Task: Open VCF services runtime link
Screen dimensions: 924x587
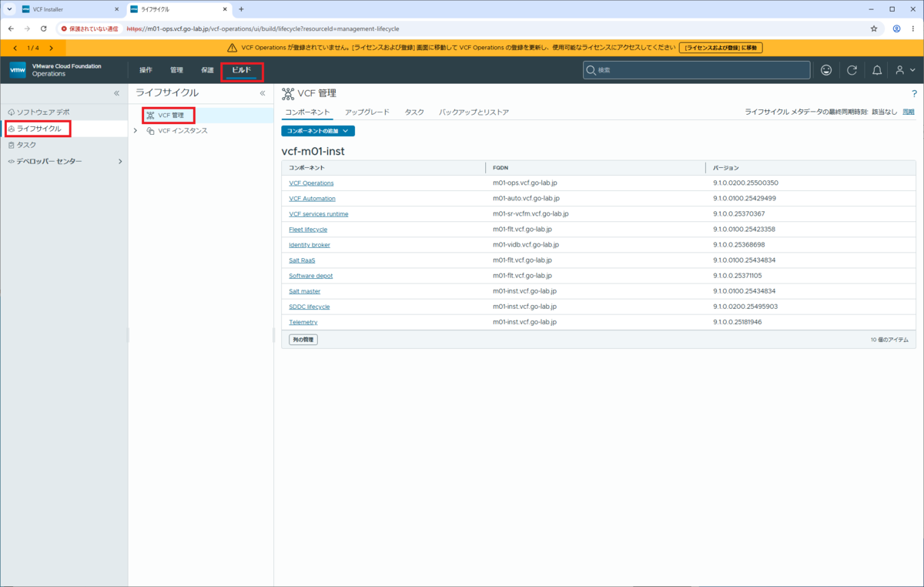Action: tap(318, 214)
